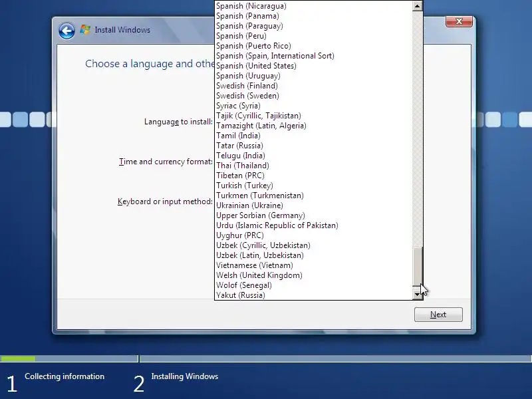This screenshot has width=532, height=399.
Task: Choose Swedish (Sweden)
Action: tap(314, 96)
